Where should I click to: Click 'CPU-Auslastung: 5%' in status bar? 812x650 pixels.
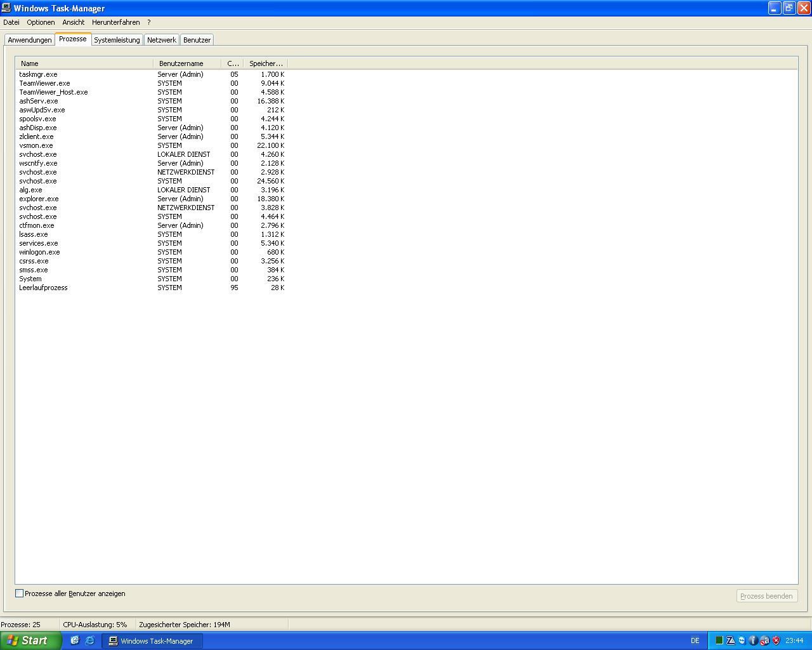95,625
